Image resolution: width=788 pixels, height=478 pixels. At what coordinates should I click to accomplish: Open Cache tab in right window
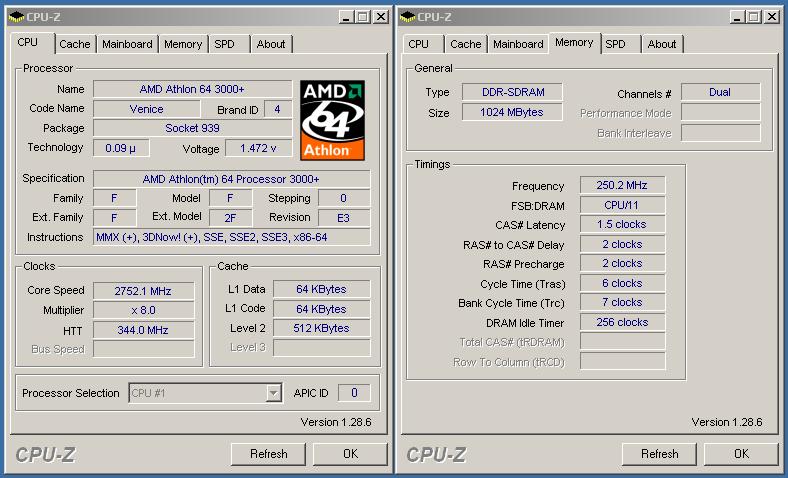coord(465,44)
